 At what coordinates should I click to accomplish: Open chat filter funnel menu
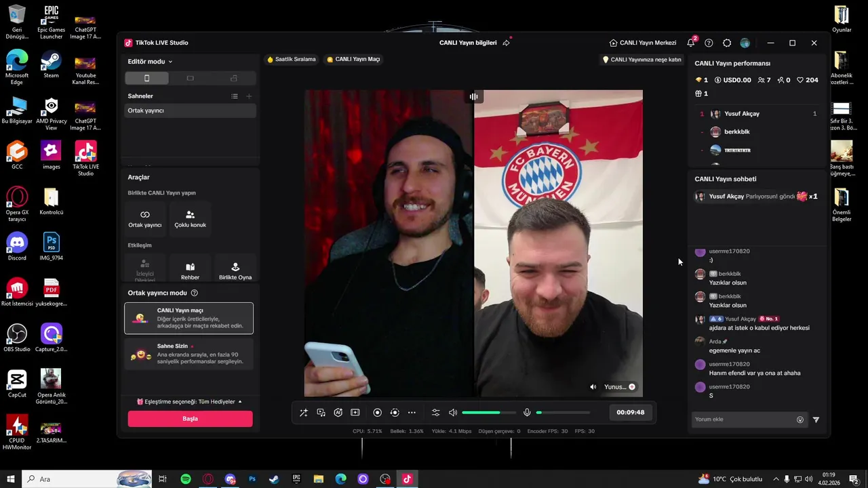point(816,420)
